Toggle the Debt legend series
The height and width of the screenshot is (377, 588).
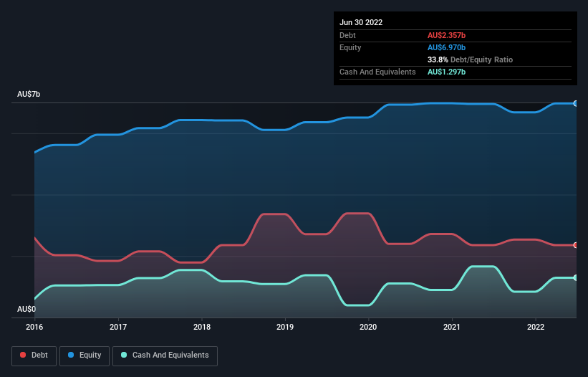coord(34,355)
